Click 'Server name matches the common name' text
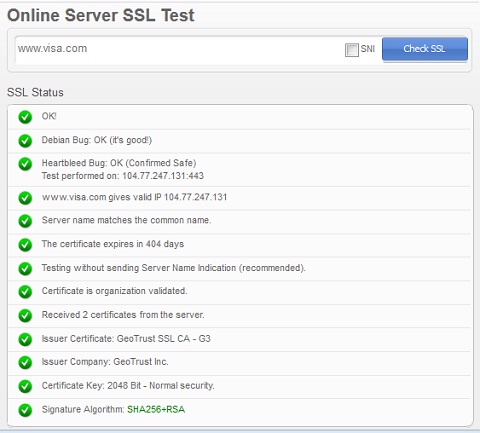The image size is (480, 433). point(126,220)
